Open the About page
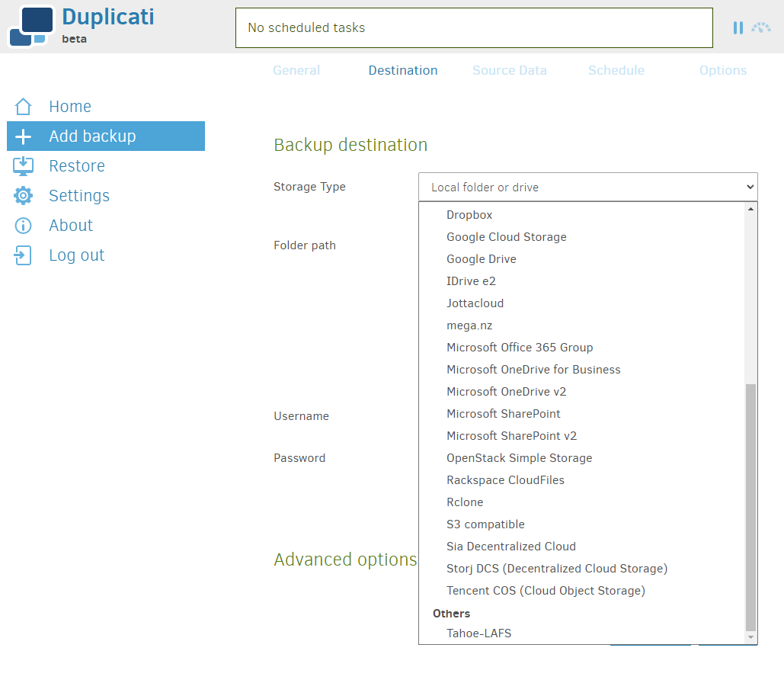784x683 pixels. [71, 226]
